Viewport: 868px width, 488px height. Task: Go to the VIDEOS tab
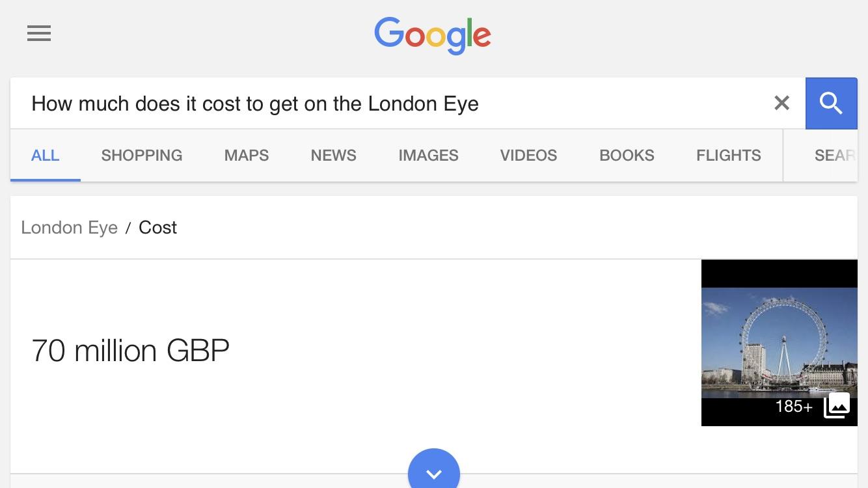tap(529, 156)
